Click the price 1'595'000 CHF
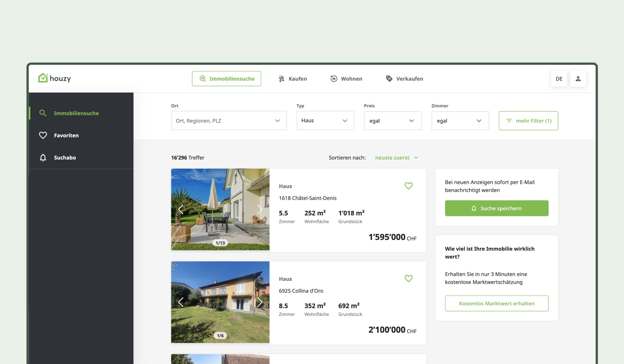Screen dimensions: 624x364 pyautogui.click(x=392, y=237)
